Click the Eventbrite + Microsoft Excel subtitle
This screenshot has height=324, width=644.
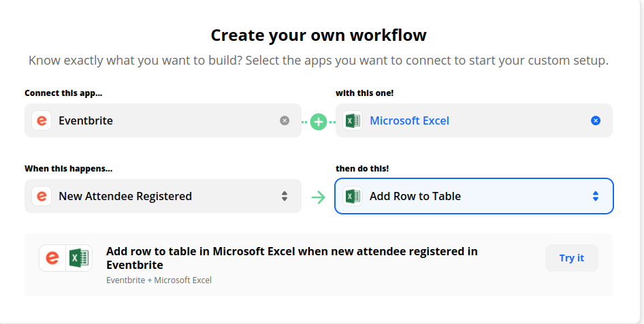coord(159,280)
